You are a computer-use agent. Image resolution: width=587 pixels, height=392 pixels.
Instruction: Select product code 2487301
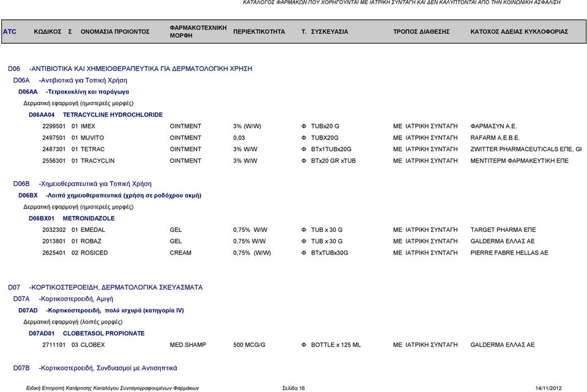tap(54, 149)
